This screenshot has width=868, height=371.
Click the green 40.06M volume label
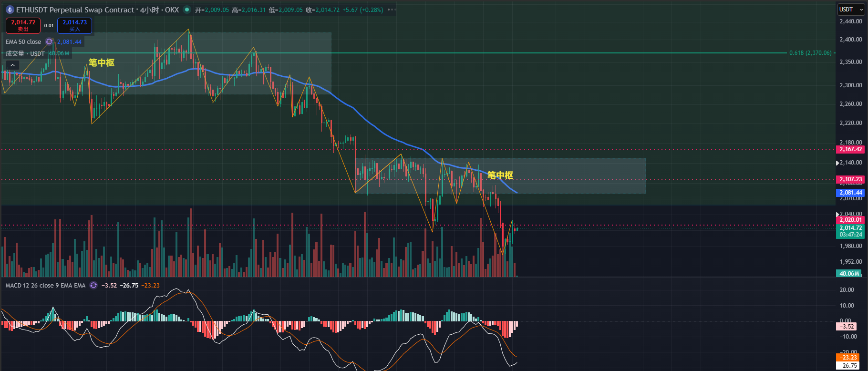849,274
